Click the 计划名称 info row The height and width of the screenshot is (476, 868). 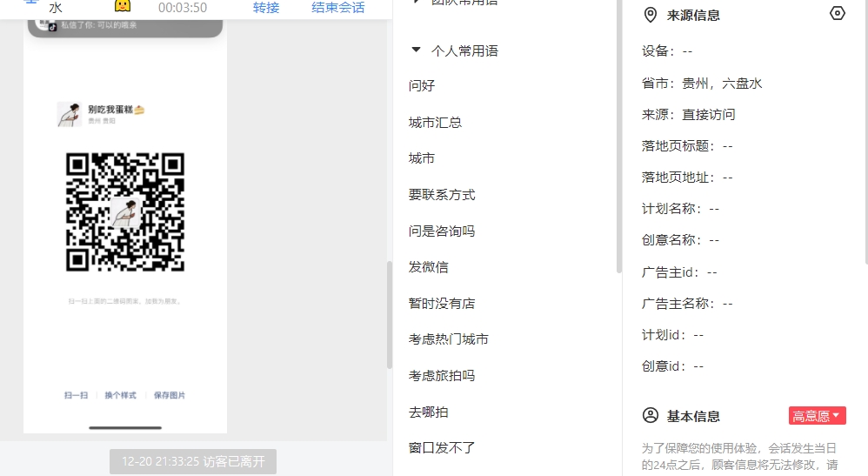tap(680, 209)
